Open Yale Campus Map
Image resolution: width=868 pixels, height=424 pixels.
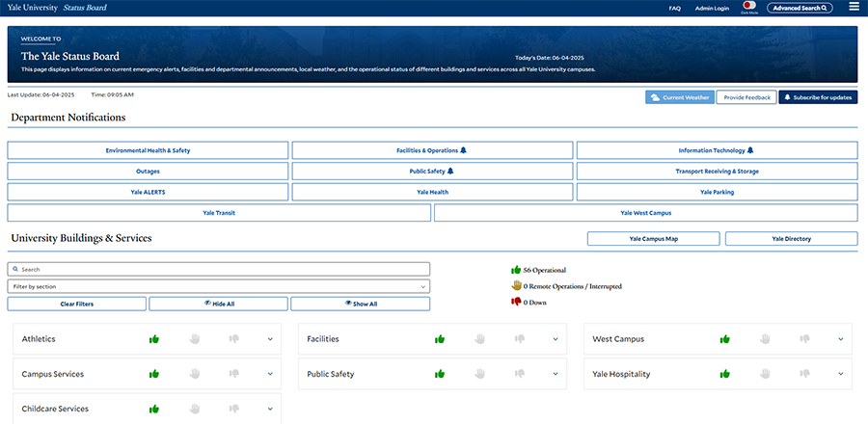click(x=653, y=239)
